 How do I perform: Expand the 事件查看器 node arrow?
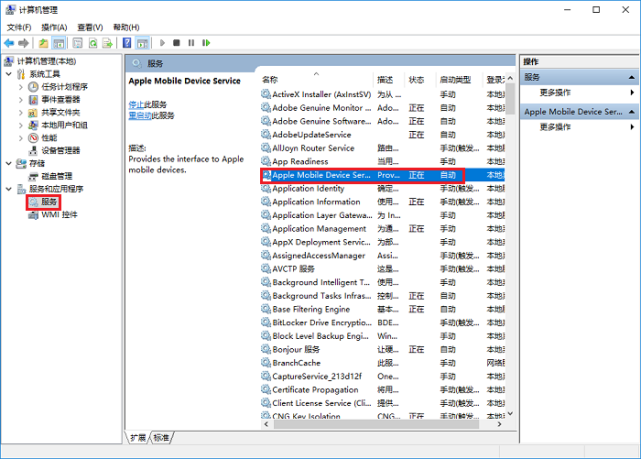coord(21,99)
